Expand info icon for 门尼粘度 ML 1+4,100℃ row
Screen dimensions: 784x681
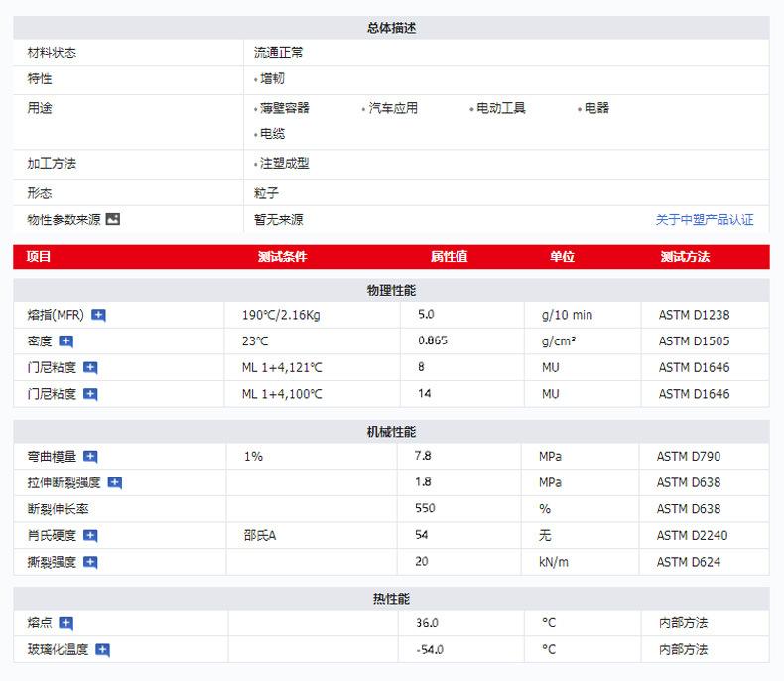[90, 394]
